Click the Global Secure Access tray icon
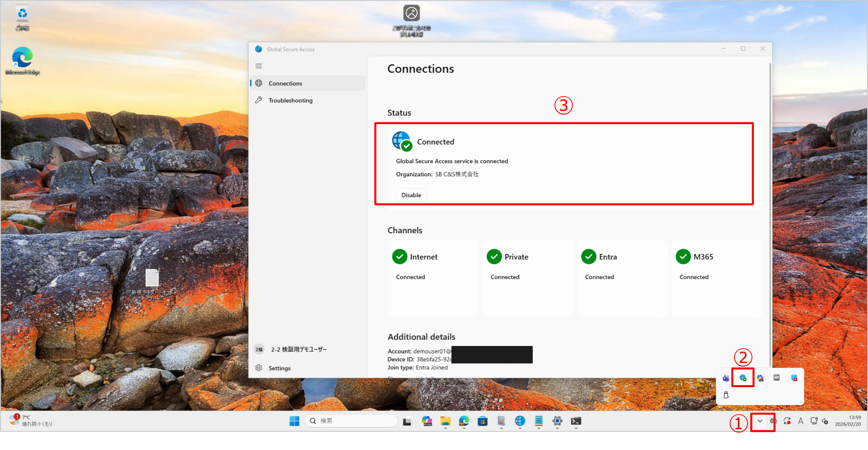Screen dimensions: 868x450 (x=743, y=378)
